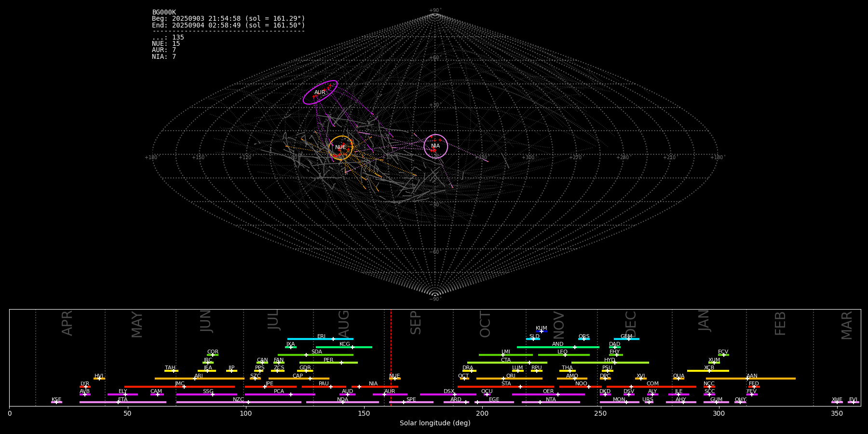Click the SDA shower bar
Viewport: 868px width, 434px height.
pos(315,355)
